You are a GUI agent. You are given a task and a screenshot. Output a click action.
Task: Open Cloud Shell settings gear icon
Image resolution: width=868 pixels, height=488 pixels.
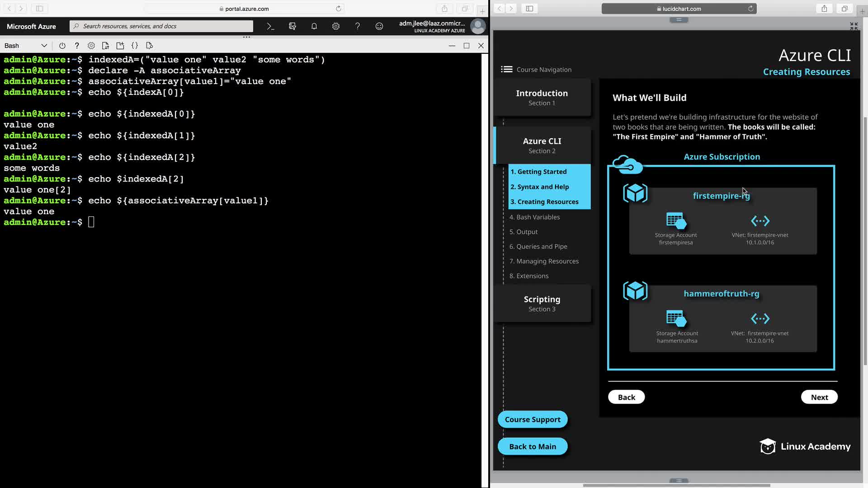(91, 46)
